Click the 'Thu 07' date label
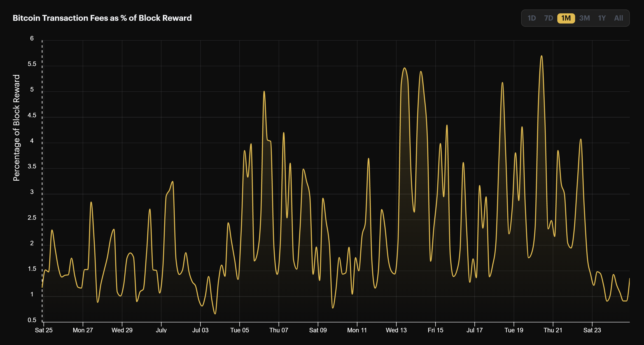Screen dimensions: 644x345 (x=279, y=330)
